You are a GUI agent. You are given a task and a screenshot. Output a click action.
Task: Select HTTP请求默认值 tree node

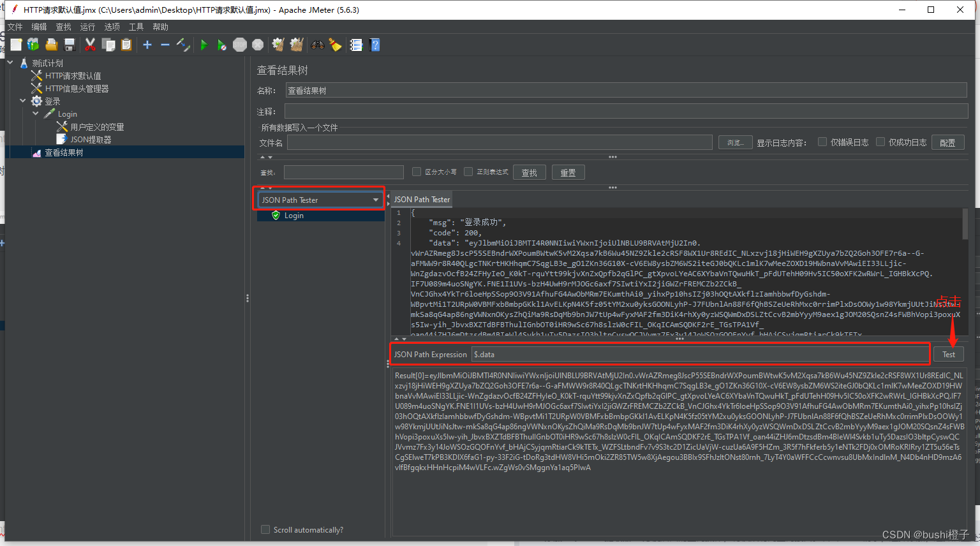coord(73,76)
